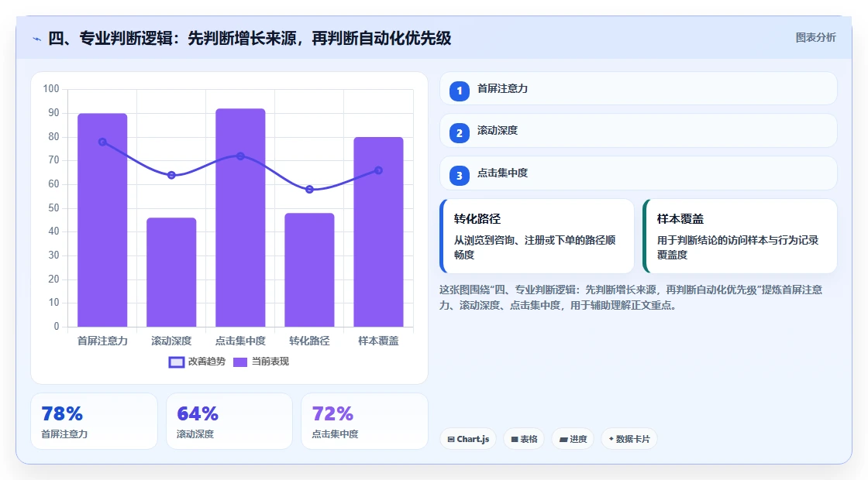Click the 滚动深度 bar in chart
Screen dimensions: 868x480
(x=171, y=272)
